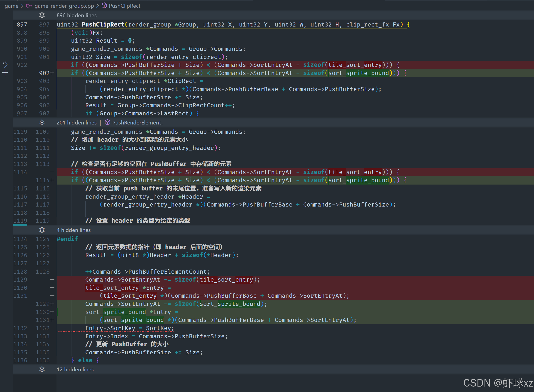534x392 pixels.
Task: Click the minus deletion marker on line 1114
Action: point(52,172)
